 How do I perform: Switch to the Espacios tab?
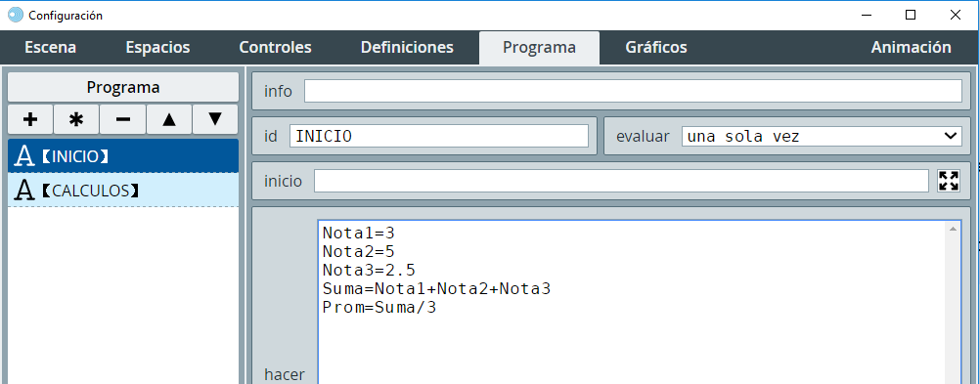click(x=157, y=48)
